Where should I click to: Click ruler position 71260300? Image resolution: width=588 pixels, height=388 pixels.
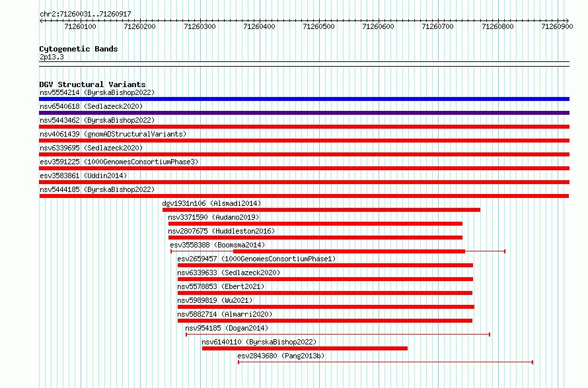pos(200,26)
